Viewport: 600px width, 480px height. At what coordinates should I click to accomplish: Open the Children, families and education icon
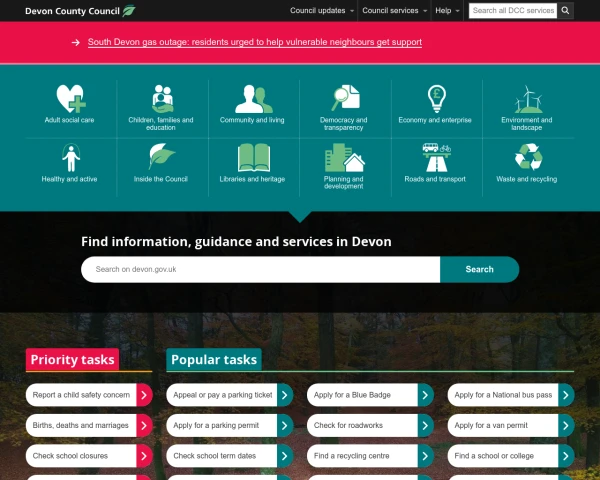tap(162, 98)
